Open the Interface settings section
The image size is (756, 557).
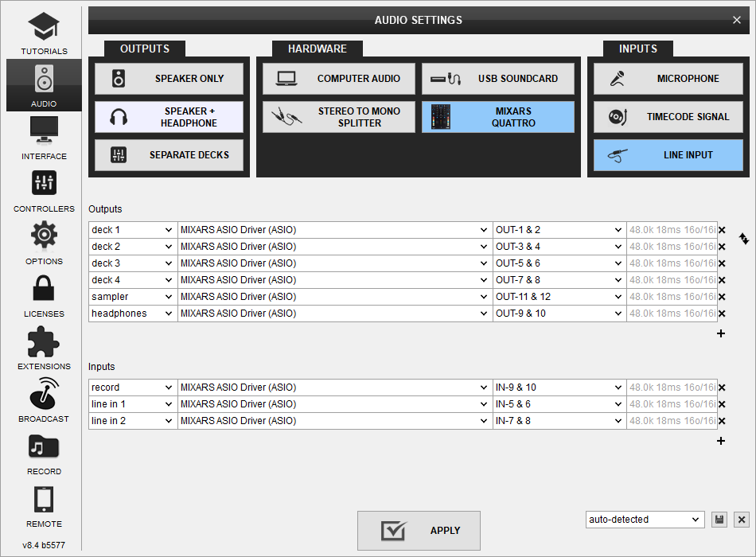(x=44, y=137)
